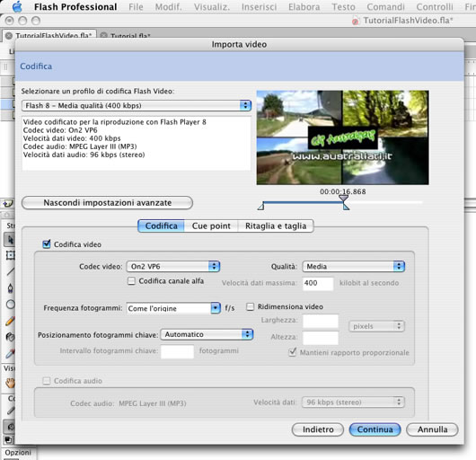This screenshot has width=476, height=460.
Task: Close the TutorialFlashVideo.fla document tab
Action: point(9,36)
